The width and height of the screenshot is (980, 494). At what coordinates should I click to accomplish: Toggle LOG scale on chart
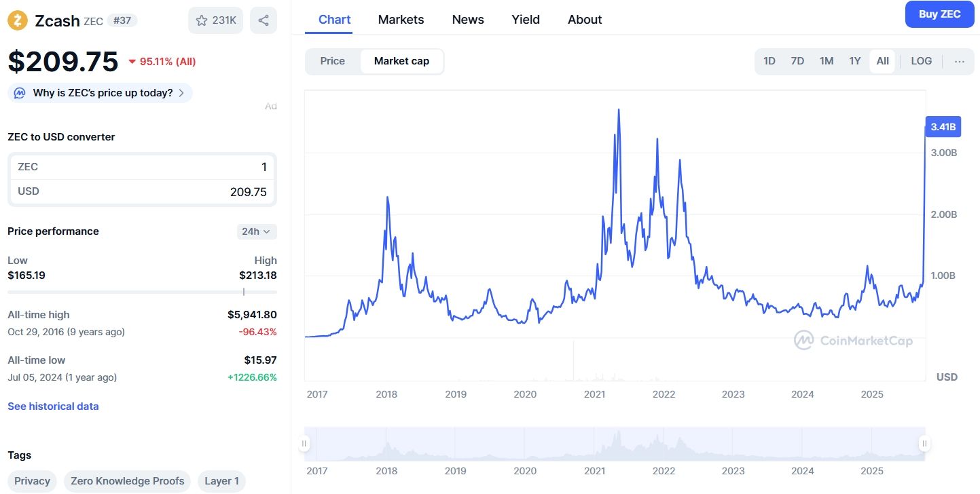tap(922, 61)
